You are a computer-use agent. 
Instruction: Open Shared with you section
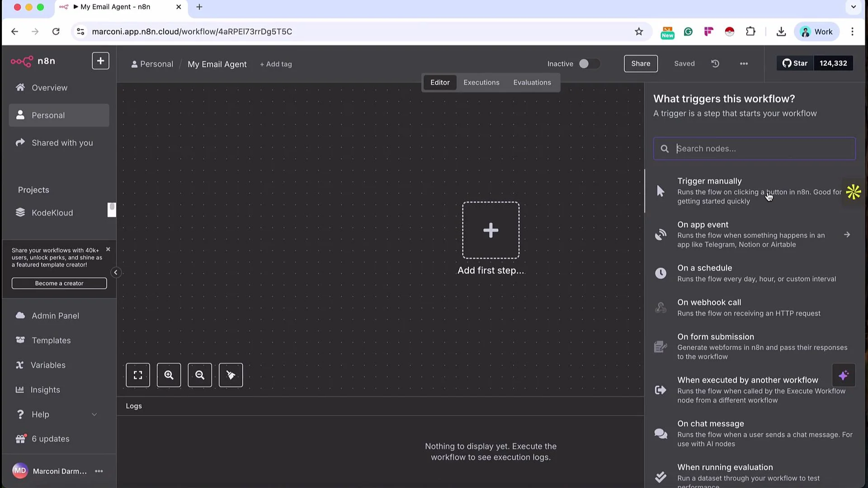pos(59,143)
